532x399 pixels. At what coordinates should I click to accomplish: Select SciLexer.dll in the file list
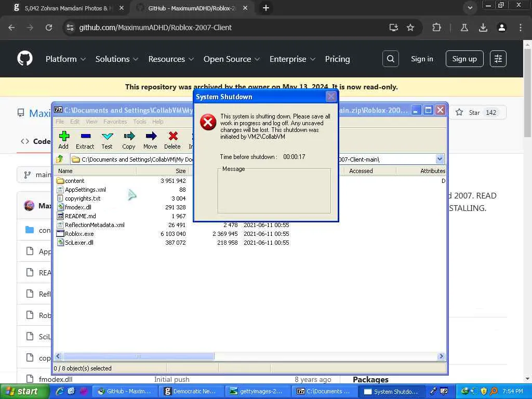coord(79,243)
